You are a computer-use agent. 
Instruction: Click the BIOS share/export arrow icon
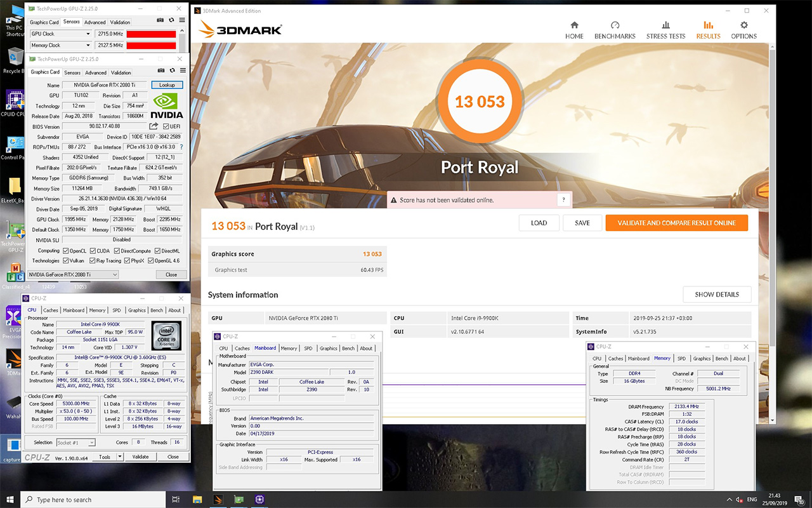154,126
